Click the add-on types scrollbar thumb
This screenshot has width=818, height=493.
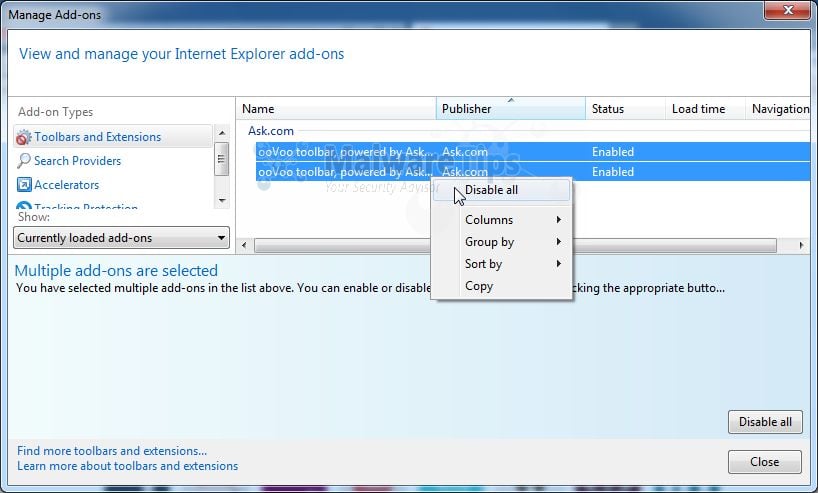point(222,159)
